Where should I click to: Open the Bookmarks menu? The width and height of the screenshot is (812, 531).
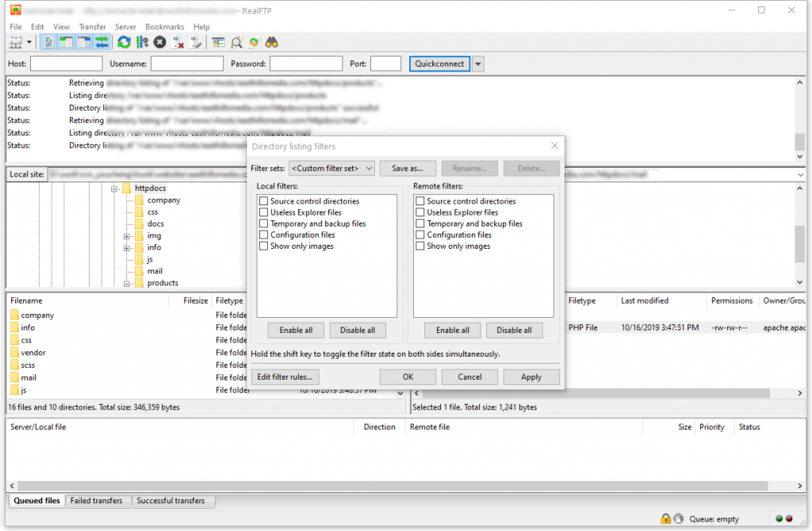tap(165, 27)
